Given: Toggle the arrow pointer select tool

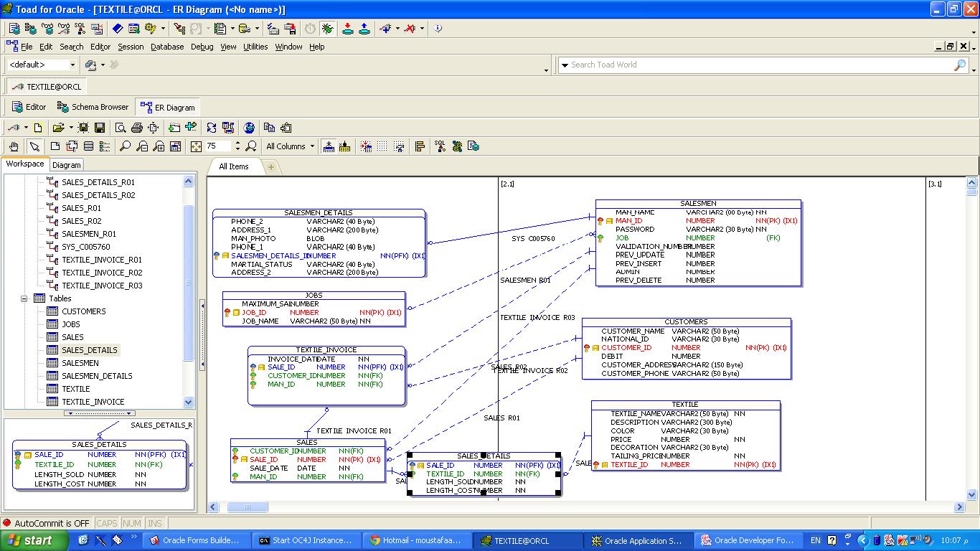Looking at the screenshot, I should pyautogui.click(x=34, y=146).
